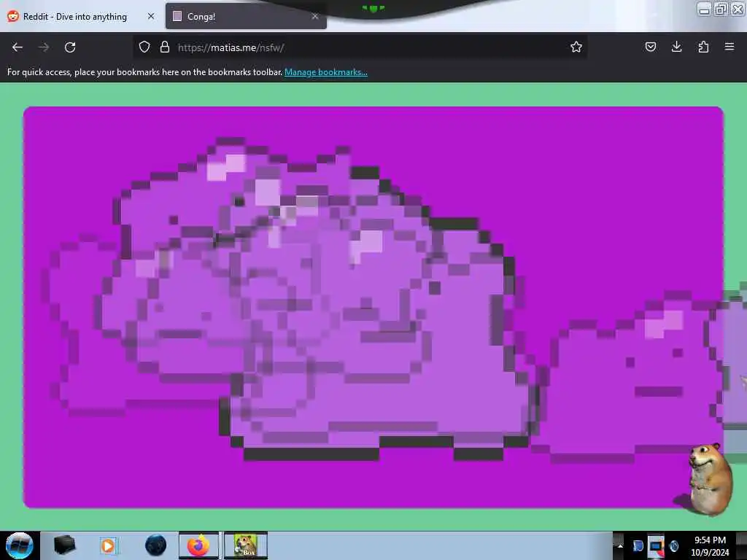Screen dimensions: 747x560
Task: Open the Downloads panel
Action: point(676,47)
